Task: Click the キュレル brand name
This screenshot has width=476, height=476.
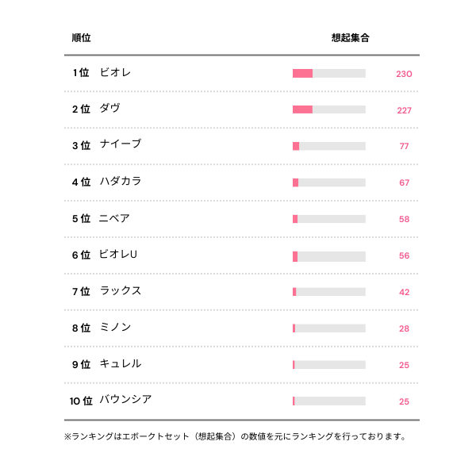Action: pos(121,364)
